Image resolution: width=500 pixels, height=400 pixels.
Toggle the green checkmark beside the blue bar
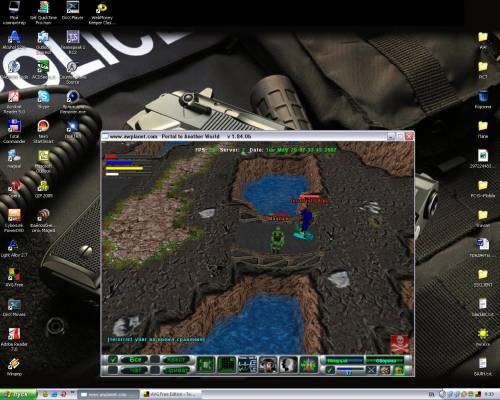point(330,370)
